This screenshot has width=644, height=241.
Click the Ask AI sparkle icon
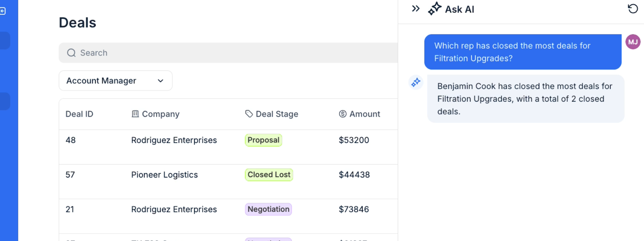[x=434, y=8]
